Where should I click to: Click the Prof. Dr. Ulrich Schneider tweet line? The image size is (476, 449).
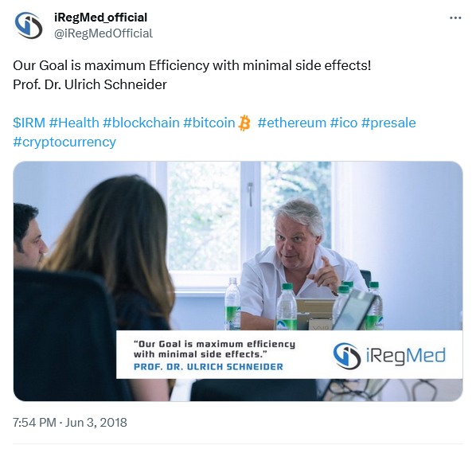tap(90, 84)
